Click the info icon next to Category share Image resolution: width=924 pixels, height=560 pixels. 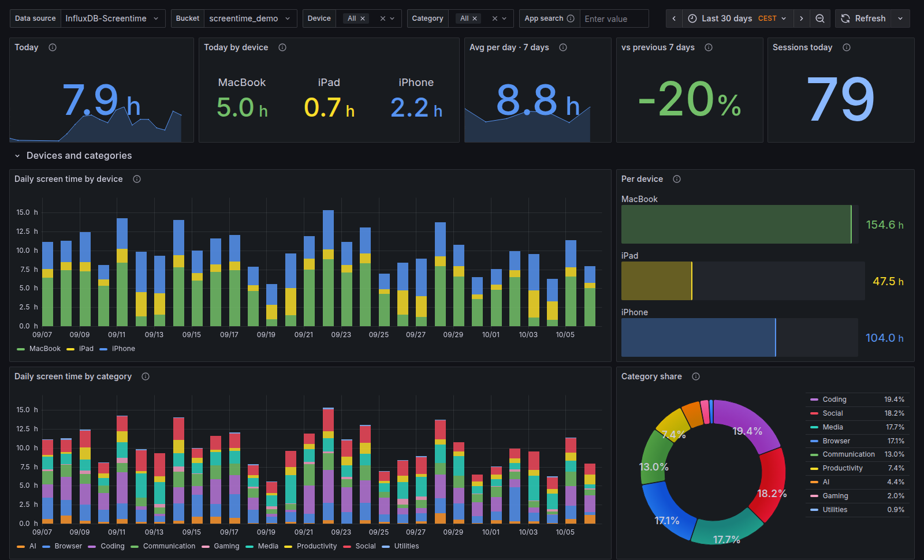click(x=696, y=376)
